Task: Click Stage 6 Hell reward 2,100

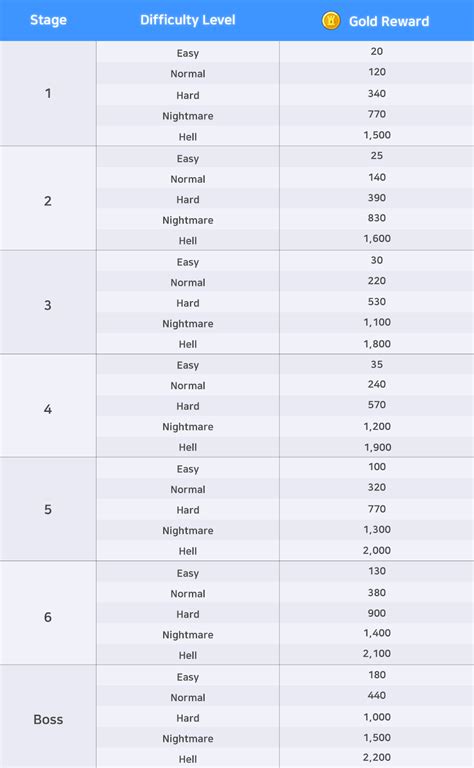Action: (x=377, y=654)
